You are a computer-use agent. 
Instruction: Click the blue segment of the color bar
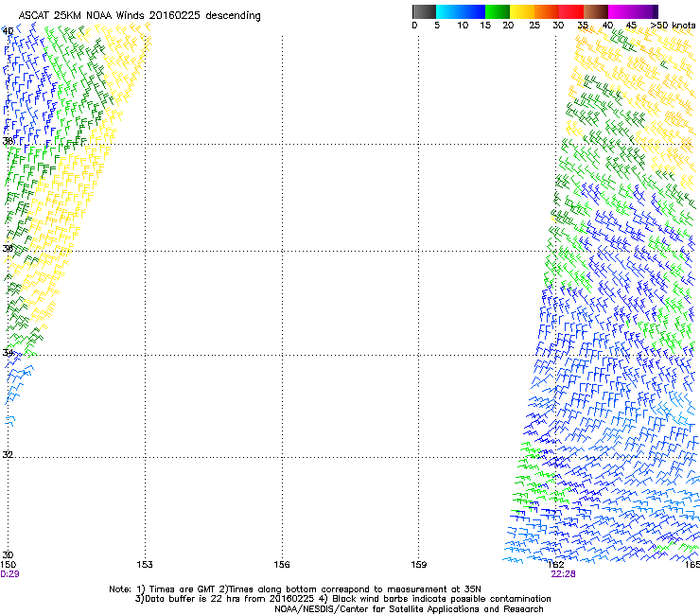473,11
